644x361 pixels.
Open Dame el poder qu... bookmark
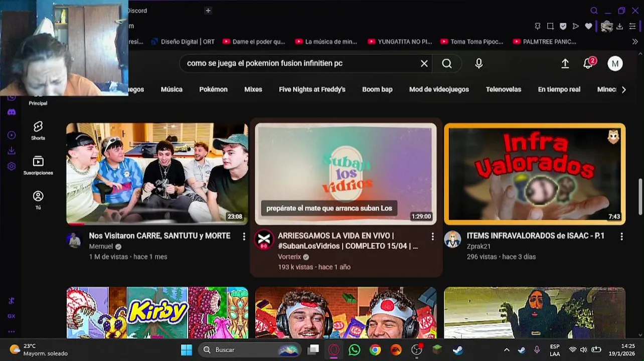(253, 42)
